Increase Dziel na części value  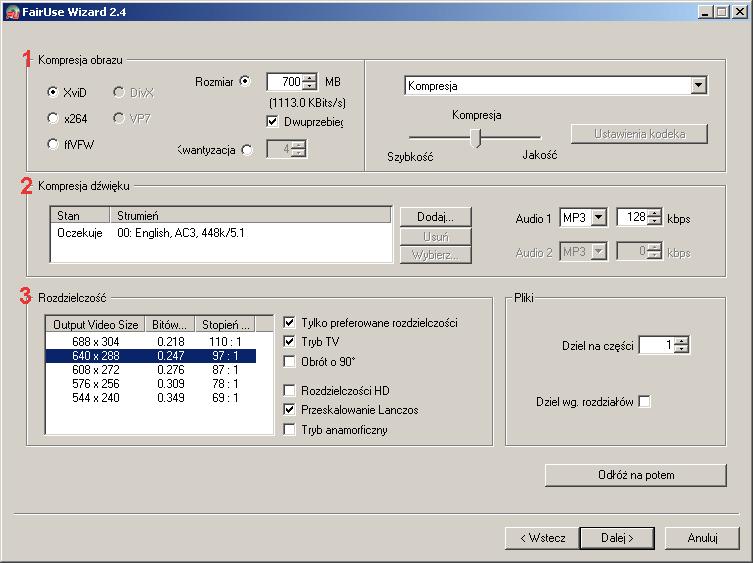point(681,341)
